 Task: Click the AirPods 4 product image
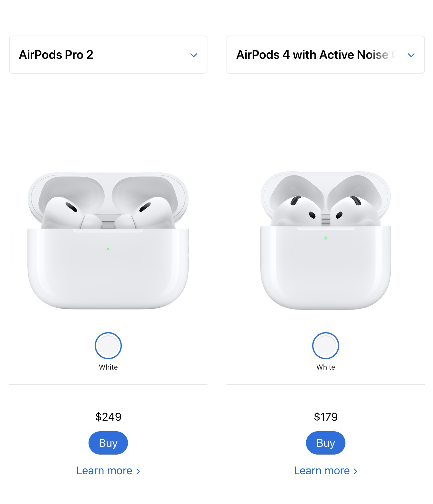(326, 240)
